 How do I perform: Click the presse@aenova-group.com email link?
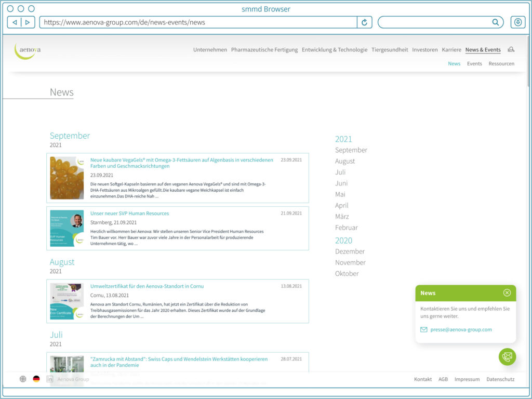point(461,329)
